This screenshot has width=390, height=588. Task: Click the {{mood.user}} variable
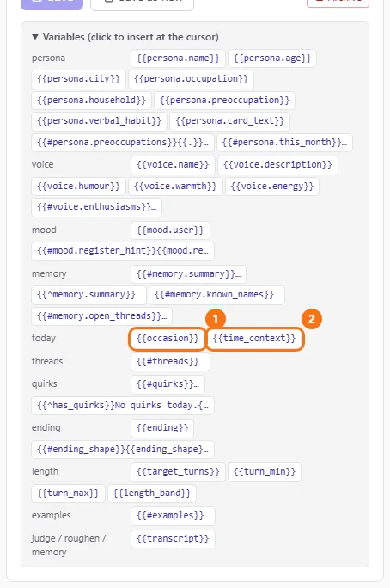pos(170,230)
